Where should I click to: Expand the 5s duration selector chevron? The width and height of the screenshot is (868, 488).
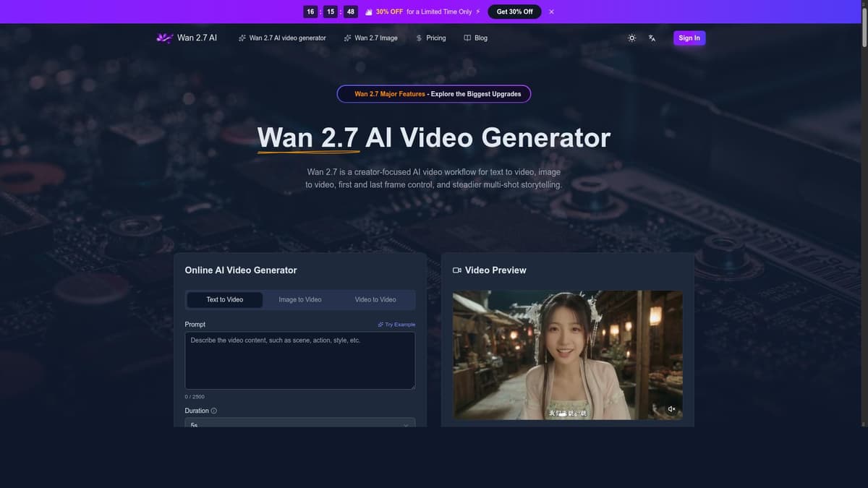click(405, 425)
